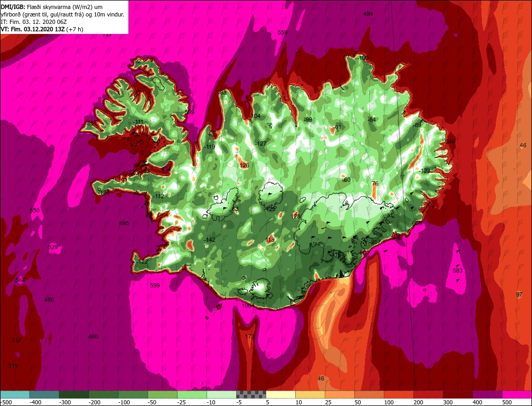
Task: Click the purple 400 to 500 legend swatch
Action: 487,394
